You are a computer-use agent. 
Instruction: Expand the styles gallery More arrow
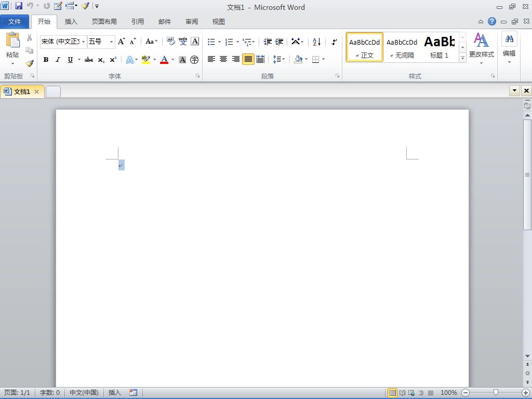tap(462, 58)
